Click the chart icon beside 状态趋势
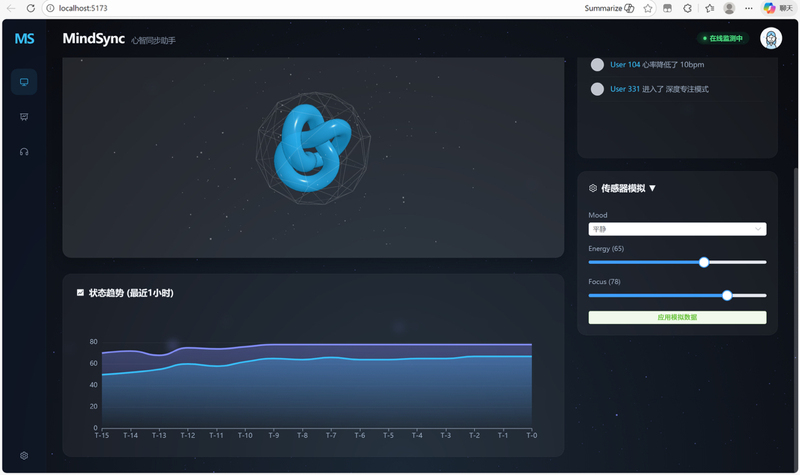This screenshot has width=800, height=475. 80,292
